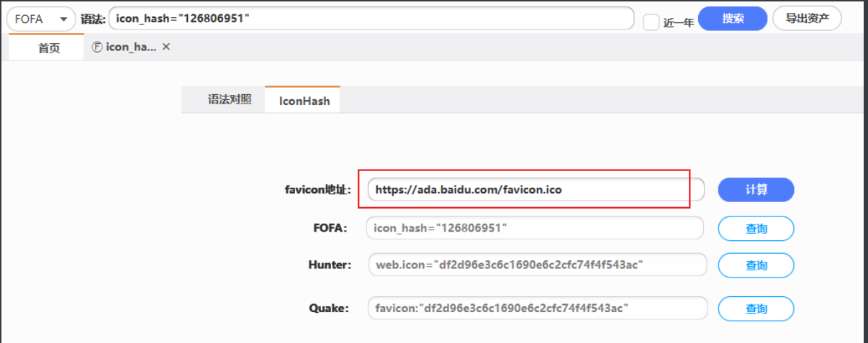Image resolution: width=868 pixels, height=343 pixels.
Task: Click 查询 next to the Hunter row
Action: (756, 265)
